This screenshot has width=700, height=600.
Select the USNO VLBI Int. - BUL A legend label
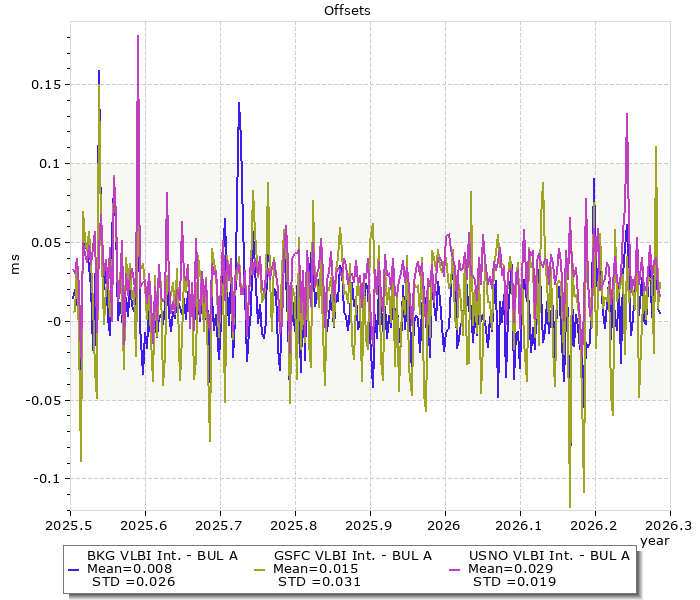click(549, 555)
